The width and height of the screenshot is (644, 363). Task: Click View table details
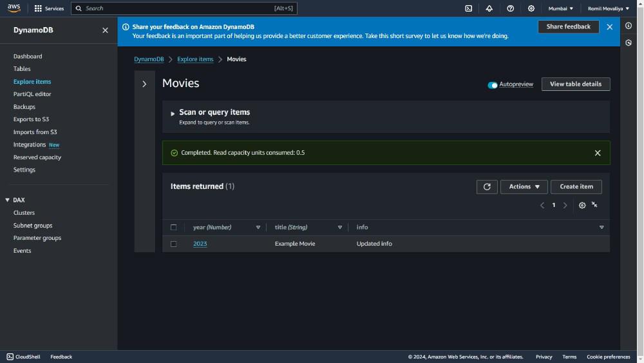click(x=575, y=84)
